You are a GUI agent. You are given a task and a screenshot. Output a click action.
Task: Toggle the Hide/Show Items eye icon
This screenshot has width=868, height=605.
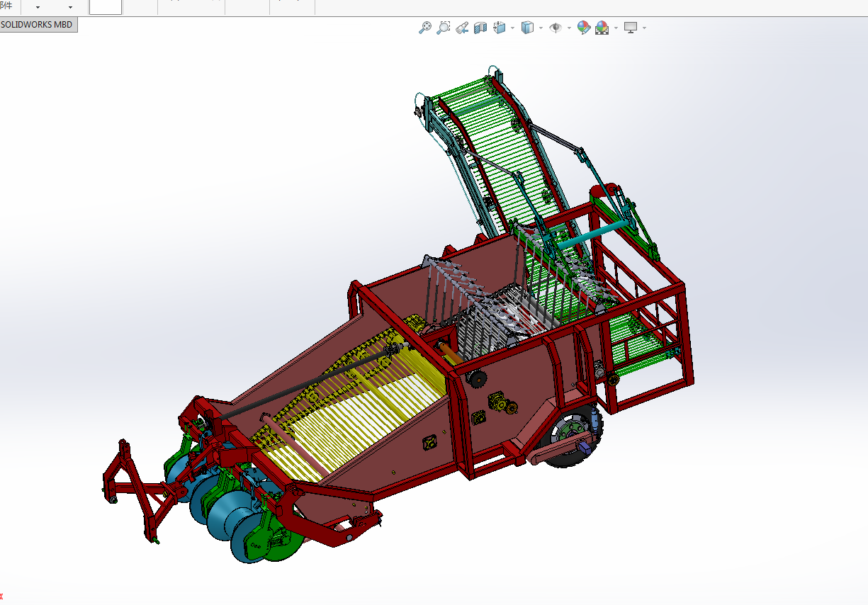[556, 28]
